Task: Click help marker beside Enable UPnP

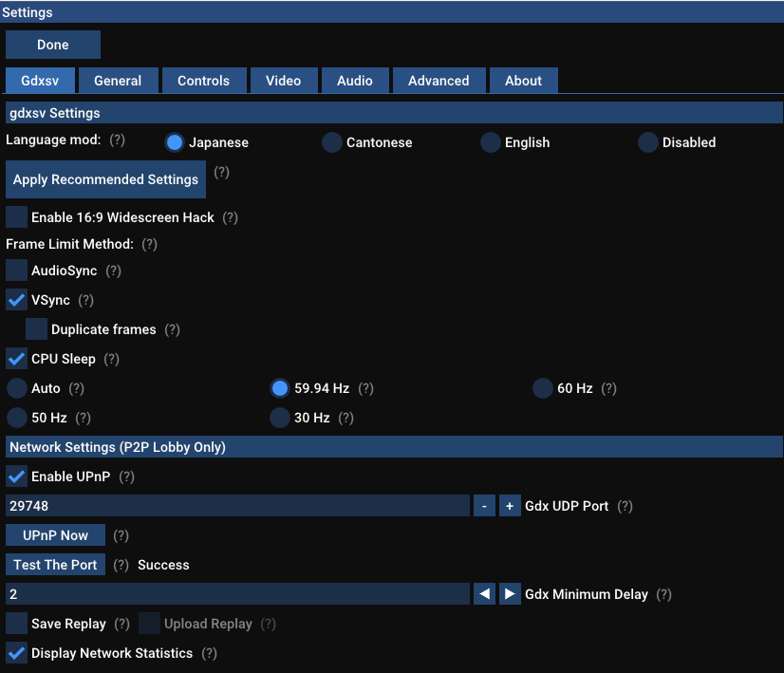Action: [126, 477]
